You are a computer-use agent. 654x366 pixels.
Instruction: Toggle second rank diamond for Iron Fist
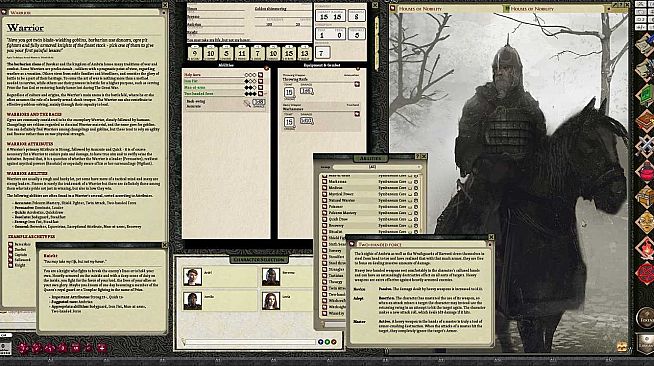point(250,81)
